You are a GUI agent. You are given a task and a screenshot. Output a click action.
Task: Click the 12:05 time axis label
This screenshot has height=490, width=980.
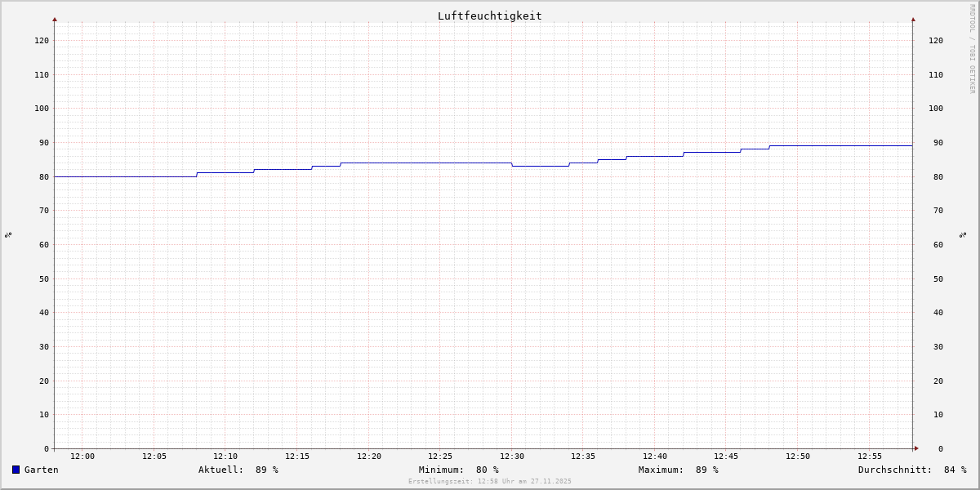tap(154, 456)
